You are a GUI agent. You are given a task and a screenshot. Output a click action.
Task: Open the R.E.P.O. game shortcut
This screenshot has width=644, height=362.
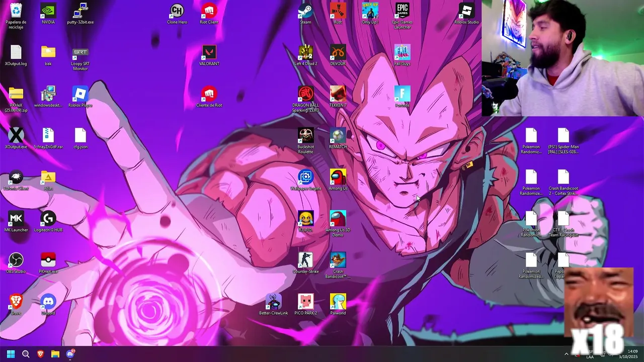click(x=306, y=222)
